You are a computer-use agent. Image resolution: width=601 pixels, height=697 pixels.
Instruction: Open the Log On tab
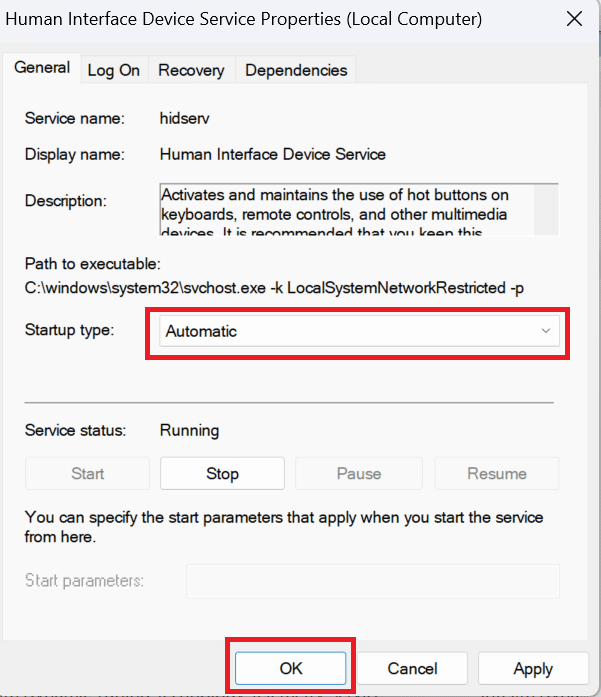click(x=114, y=70)
